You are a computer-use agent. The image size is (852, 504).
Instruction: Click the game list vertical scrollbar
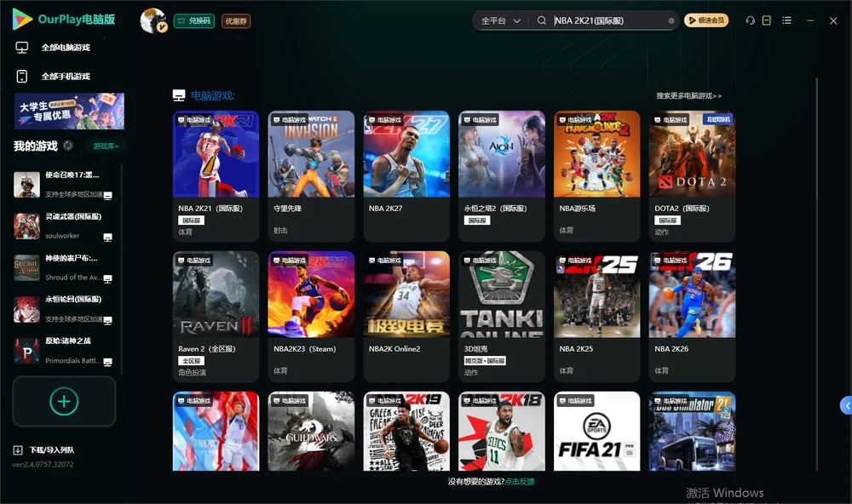point(816,274)
